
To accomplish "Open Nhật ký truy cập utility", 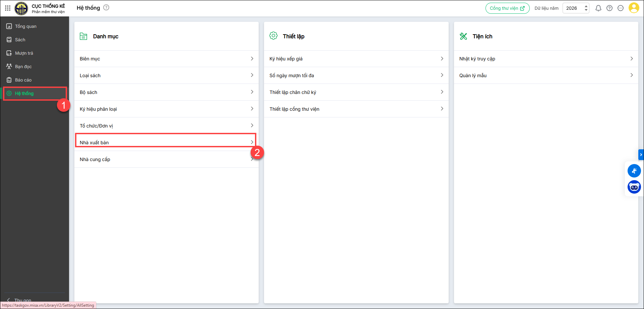I will tap(545, 59).
